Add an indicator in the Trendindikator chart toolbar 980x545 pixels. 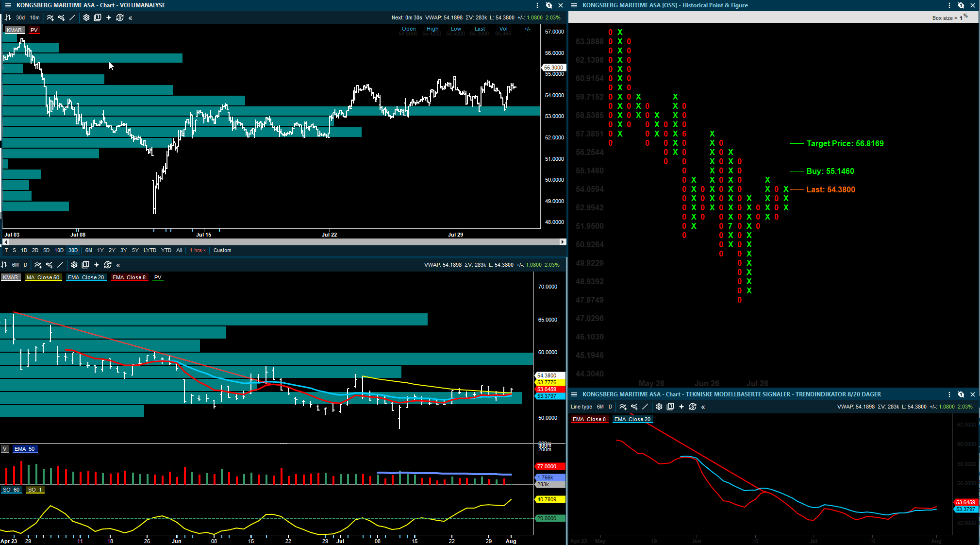click(x=623, y=407)
